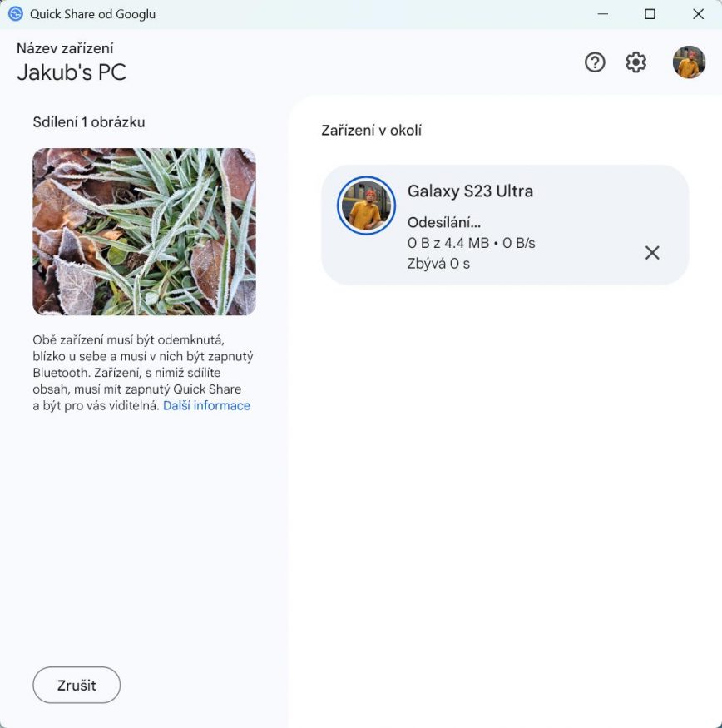This screenshot has width=722, height=728.
Task: Click the Zbývá 0 s remaining time
Action: tap(438, 264)
